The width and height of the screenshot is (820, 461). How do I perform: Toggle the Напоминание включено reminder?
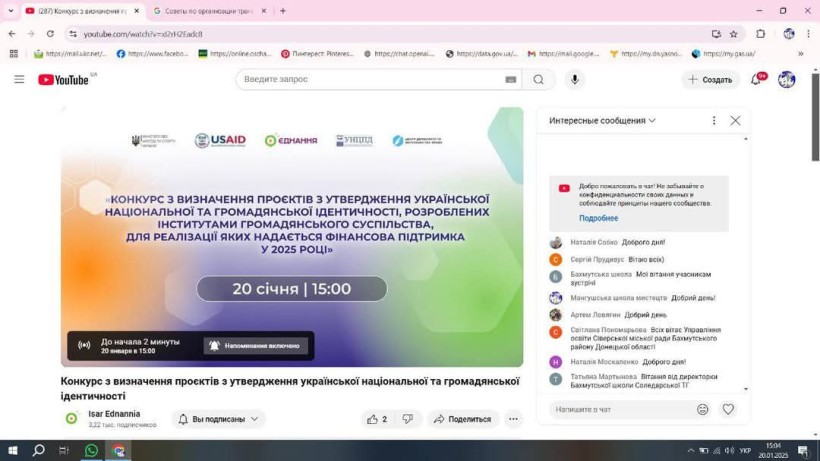256,345
